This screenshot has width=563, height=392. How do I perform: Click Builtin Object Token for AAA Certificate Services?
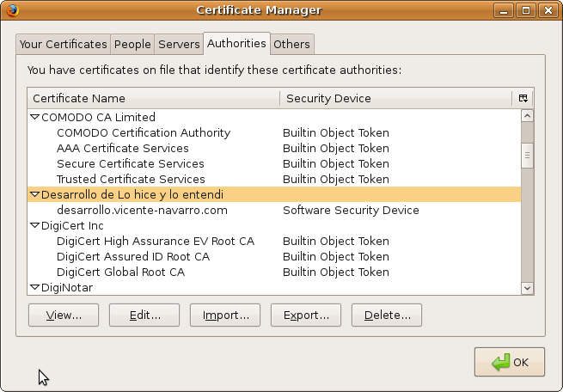[x=336, y=148]
